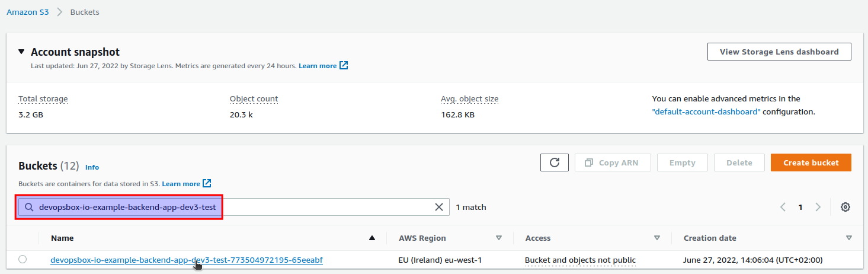Click Buckets breadcrumb text
This screenshot has width=868, height=274.
(85, 12)
